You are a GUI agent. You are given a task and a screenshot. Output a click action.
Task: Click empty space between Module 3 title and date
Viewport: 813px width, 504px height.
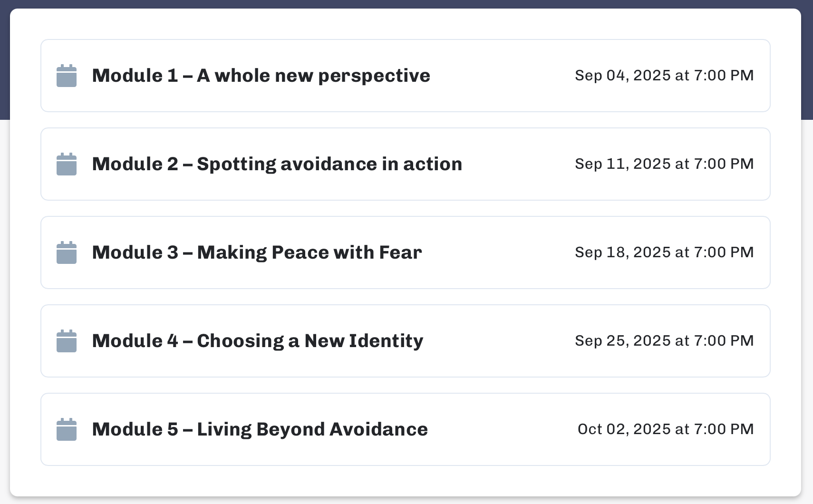[498, 252]
